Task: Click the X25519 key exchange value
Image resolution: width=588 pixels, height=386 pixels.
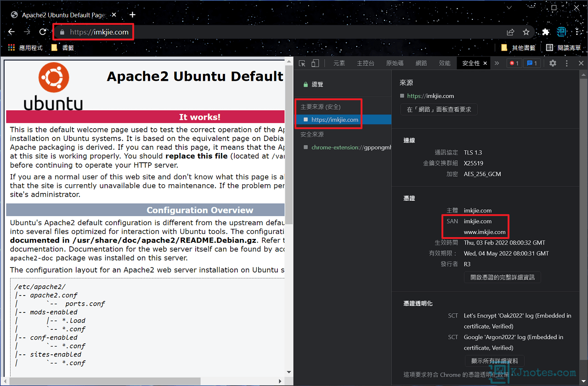Action: (474, 163)
